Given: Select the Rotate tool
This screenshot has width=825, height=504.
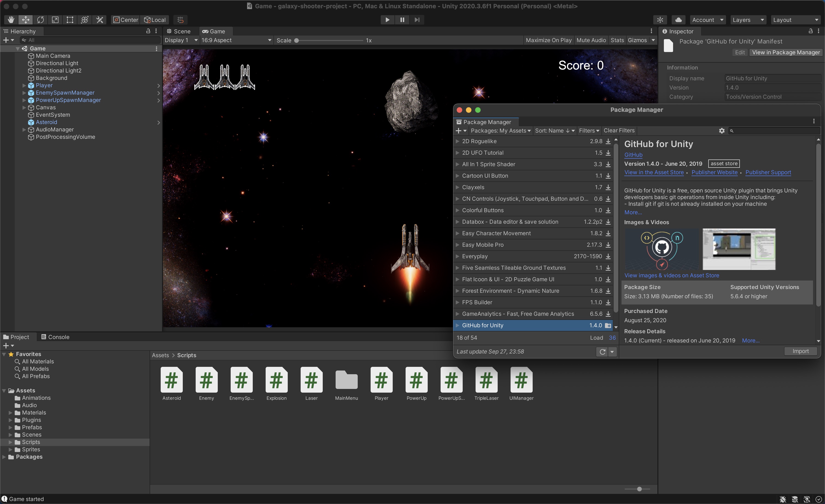Looking at the screenshot, I should click(41, 20).
